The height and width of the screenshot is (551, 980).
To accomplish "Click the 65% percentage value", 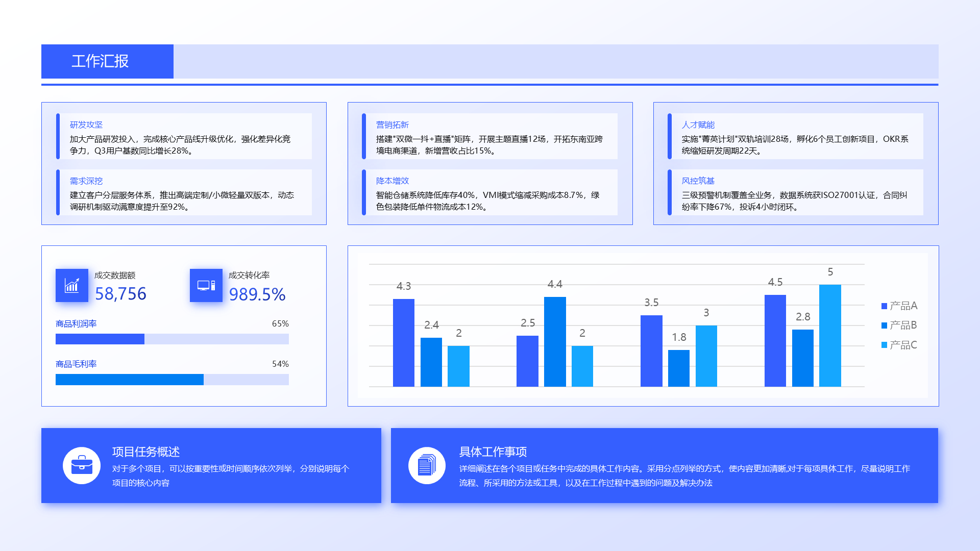I will [x=280, y=324].
